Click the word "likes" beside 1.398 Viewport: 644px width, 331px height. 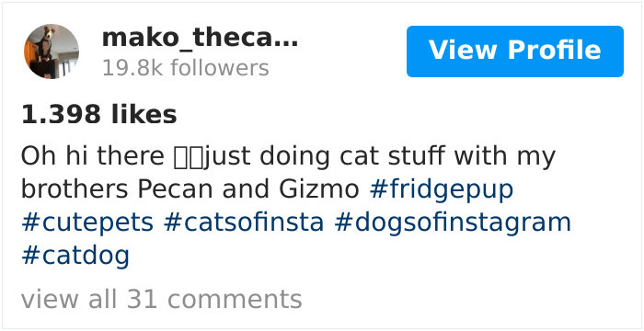[144, 114]
